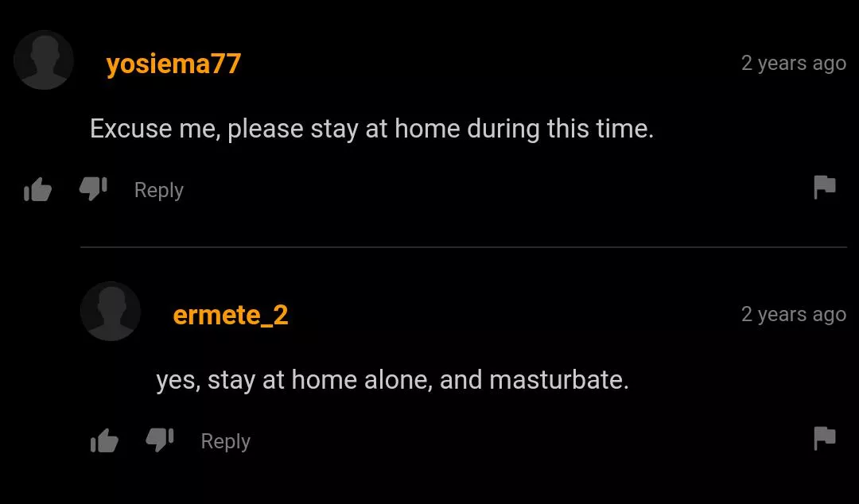Select yosiema77's comment text starting 'Excuse me'
Screen dimensions: 859x504
(x=372, y=130)
